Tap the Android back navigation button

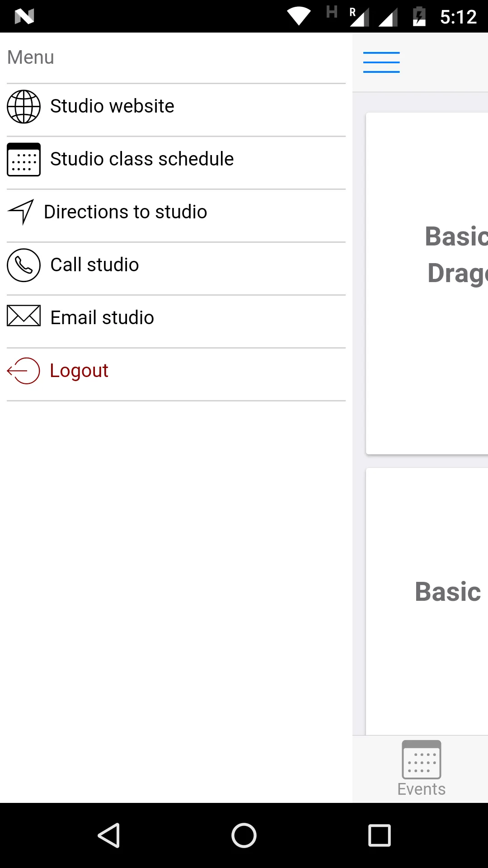coord(109,835)
